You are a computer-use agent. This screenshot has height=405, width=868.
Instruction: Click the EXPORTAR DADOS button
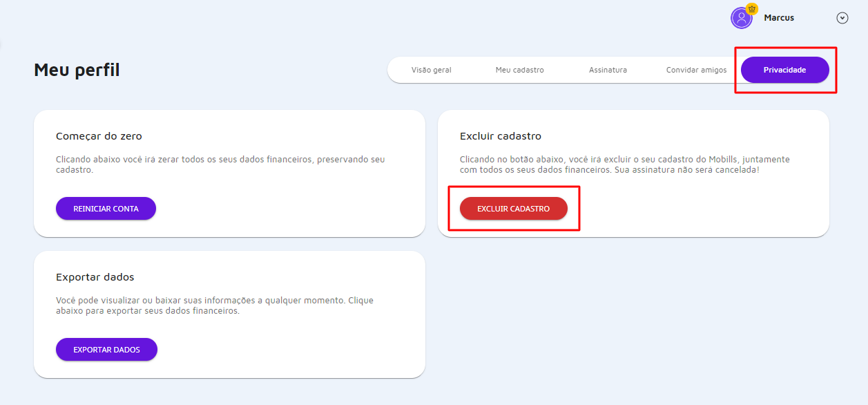coord(106,349)
